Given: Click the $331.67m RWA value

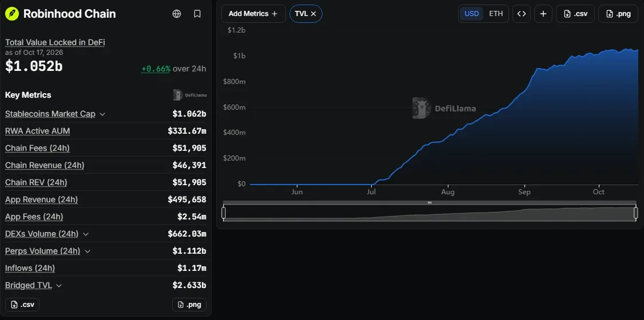Looking at the screenshot, I should [x=187, y=131].
